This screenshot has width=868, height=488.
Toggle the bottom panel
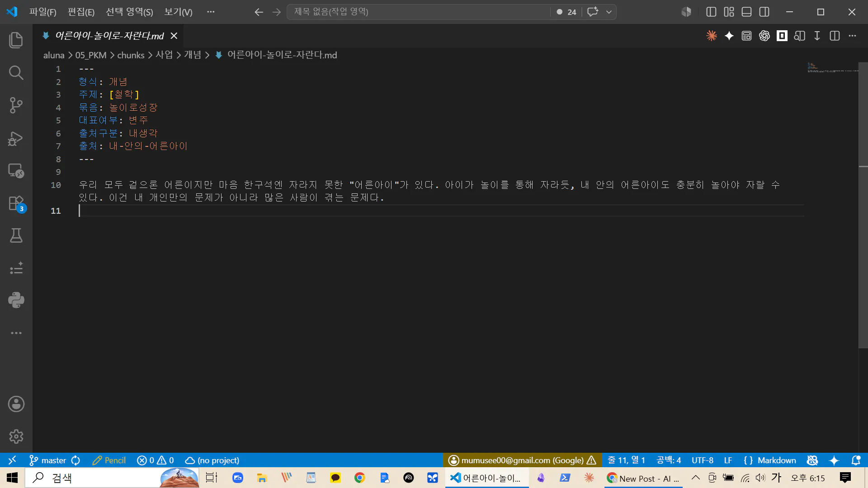[x=747, y=12]
